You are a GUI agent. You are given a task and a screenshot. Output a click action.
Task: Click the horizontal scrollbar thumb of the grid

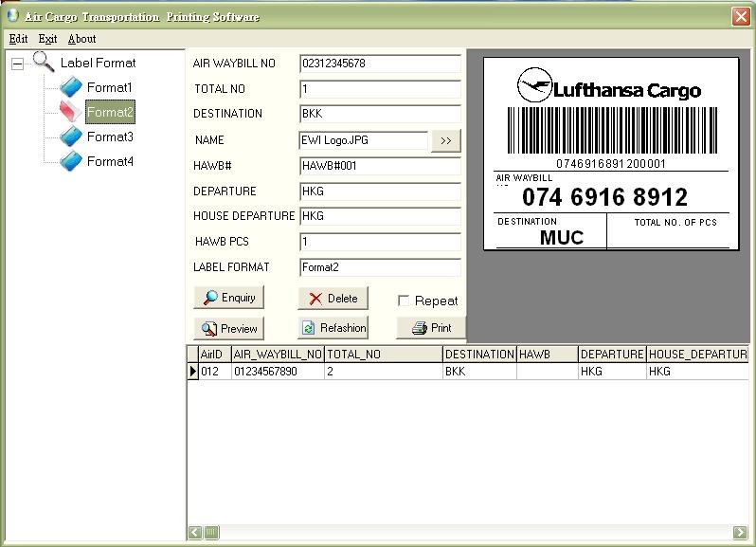coord(211,532)
